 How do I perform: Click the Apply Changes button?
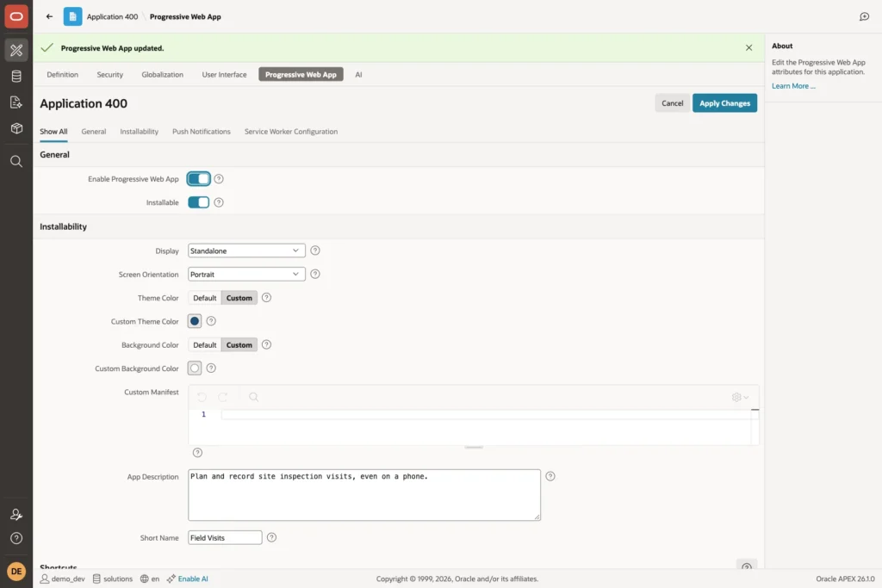[724, 103]
